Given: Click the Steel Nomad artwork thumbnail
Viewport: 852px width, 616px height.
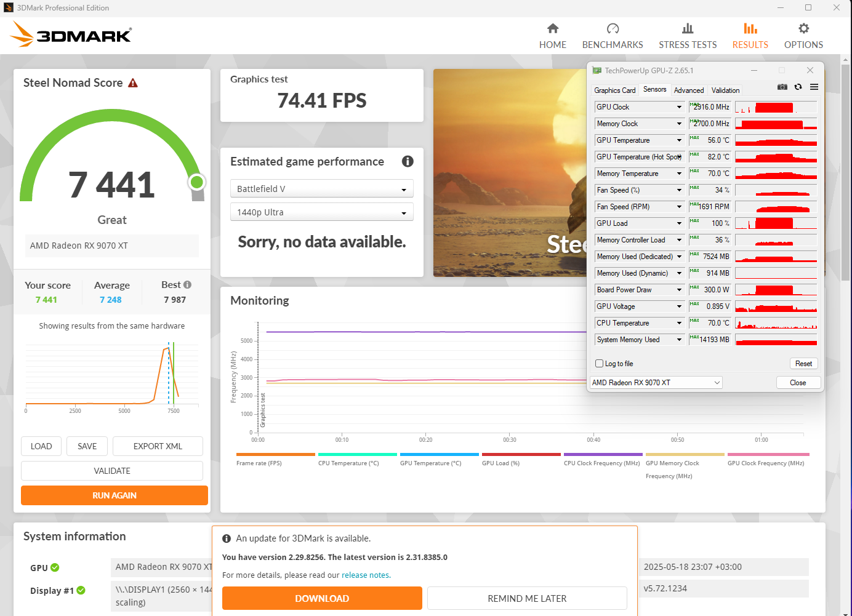Looking at the screenshot, I should (x=510, y=173).
